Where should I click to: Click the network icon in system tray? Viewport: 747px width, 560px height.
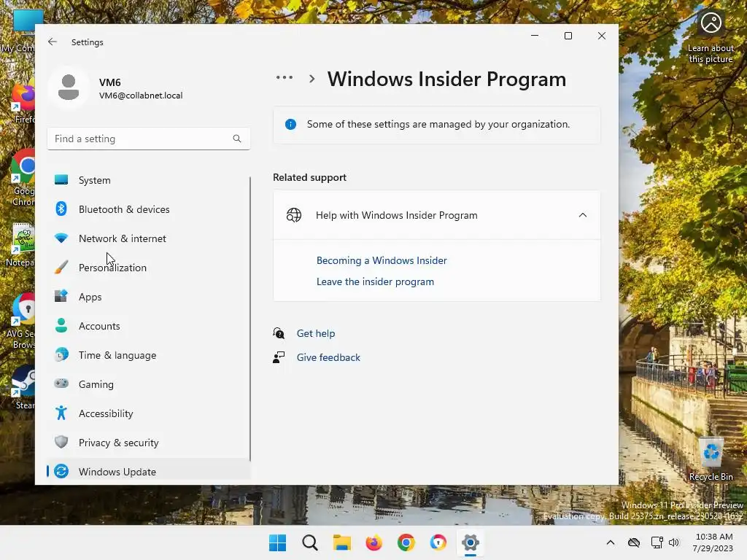657,542
